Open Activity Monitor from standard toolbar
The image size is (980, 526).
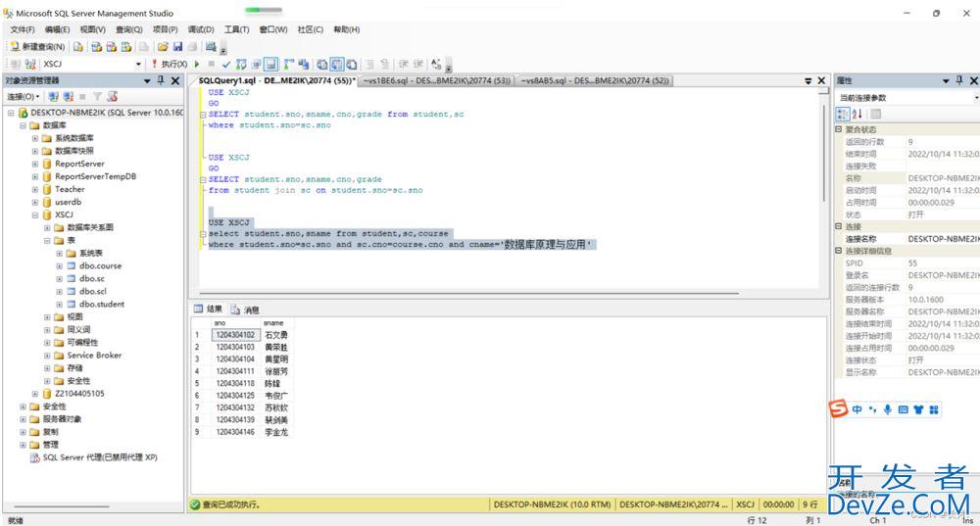tap(211, 47)
